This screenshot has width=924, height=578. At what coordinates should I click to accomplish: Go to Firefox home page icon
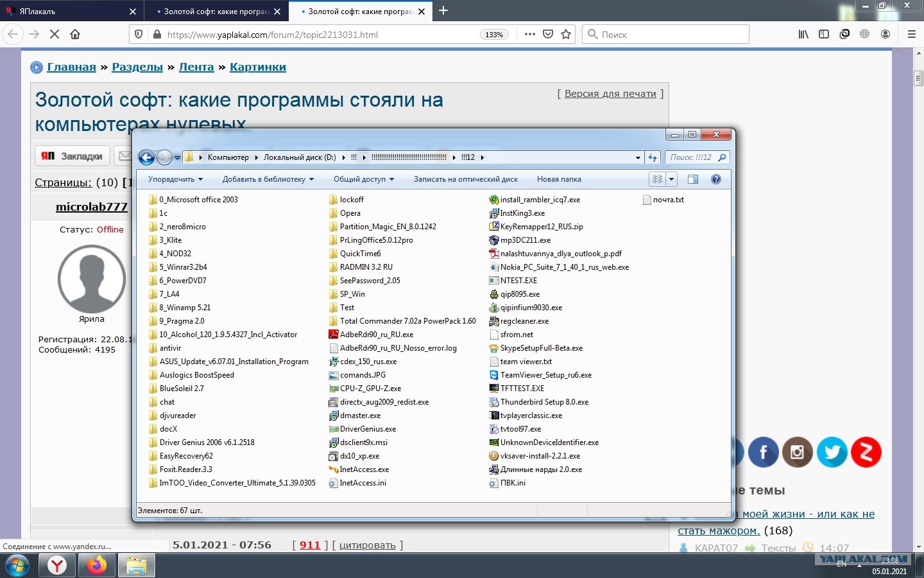pyautogui.click(x=75, y=35)
